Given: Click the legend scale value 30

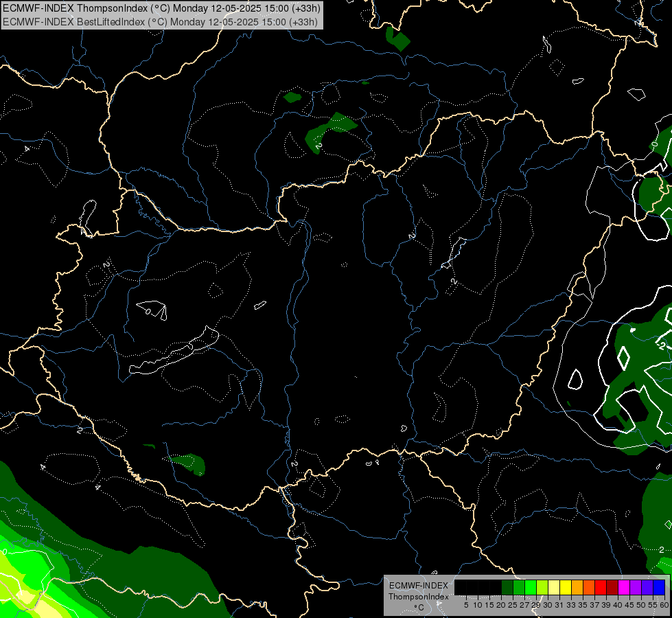Looking at the screenshot, I should (548, 605).
